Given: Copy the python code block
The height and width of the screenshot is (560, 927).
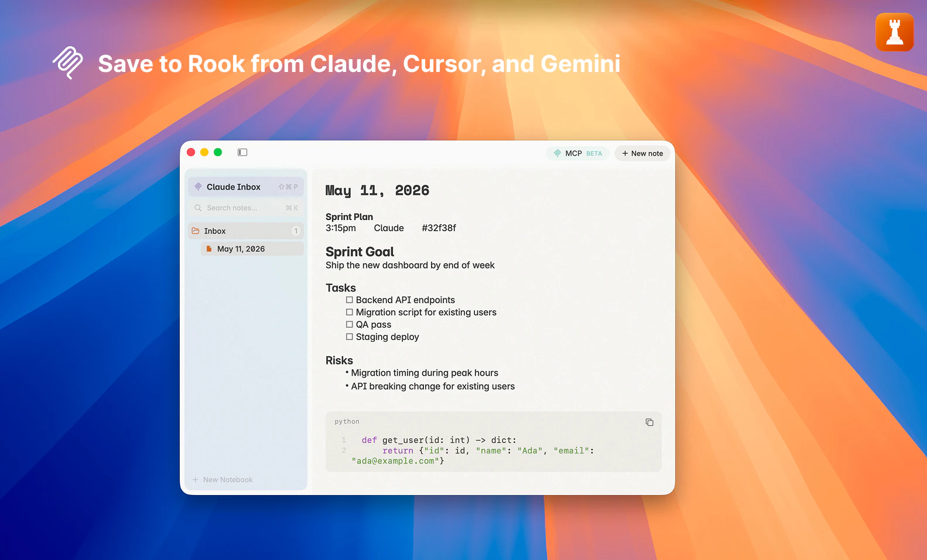Looking at the screenshot, I should coord(649,422).
